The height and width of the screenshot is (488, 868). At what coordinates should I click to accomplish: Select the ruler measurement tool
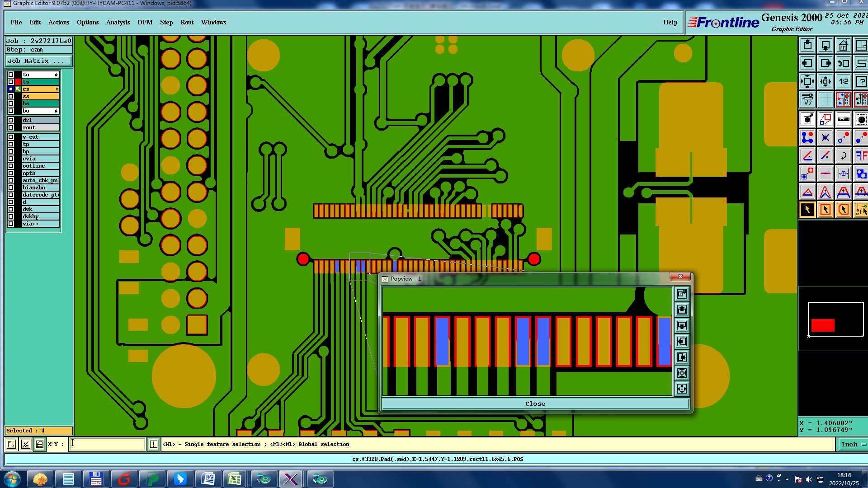pos(843,119)
